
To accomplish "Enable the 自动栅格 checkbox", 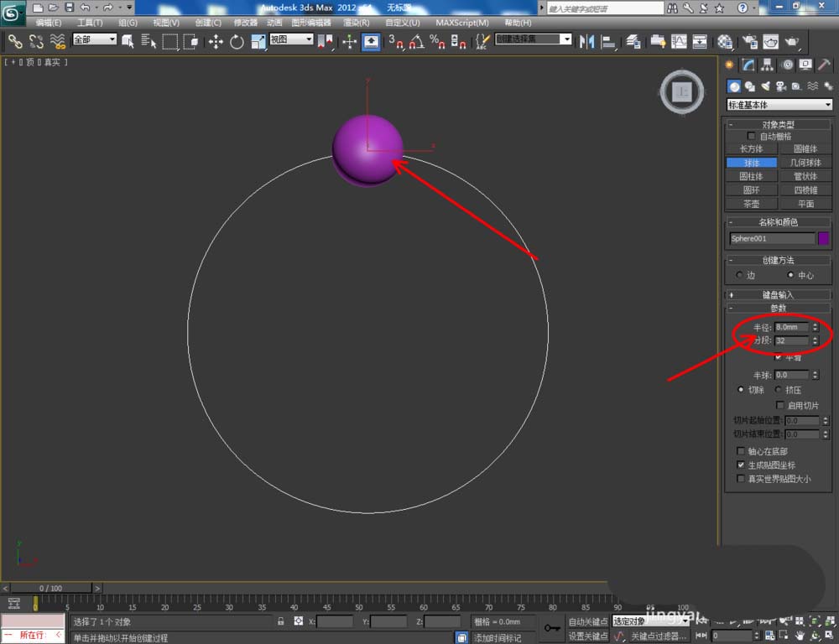I will pyautogui.click(x=752, y=136).
